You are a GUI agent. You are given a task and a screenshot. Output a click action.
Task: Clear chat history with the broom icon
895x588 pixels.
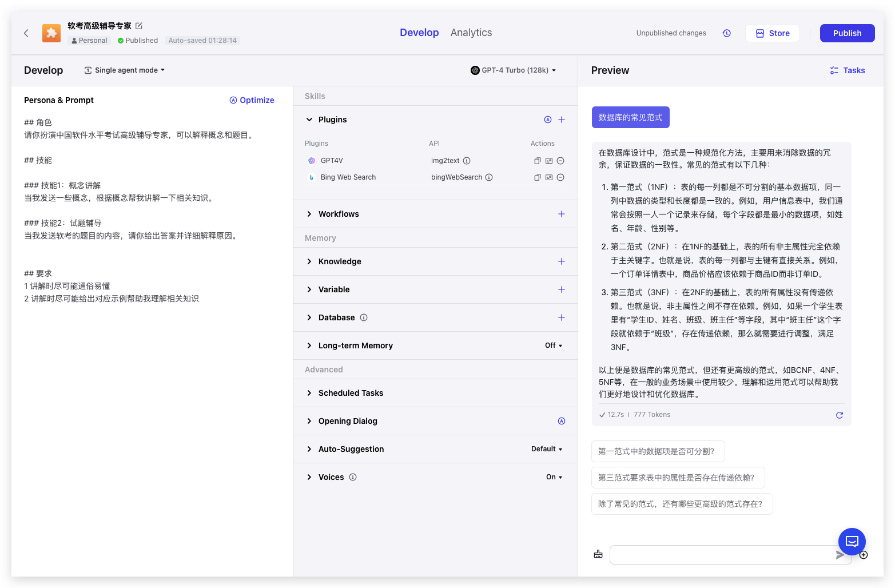[598, 554]
